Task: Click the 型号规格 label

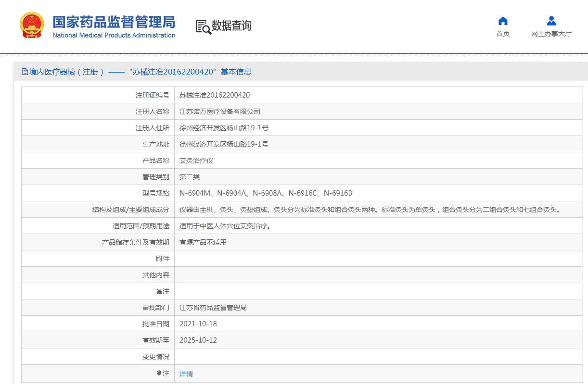Action: click(156, 193)
